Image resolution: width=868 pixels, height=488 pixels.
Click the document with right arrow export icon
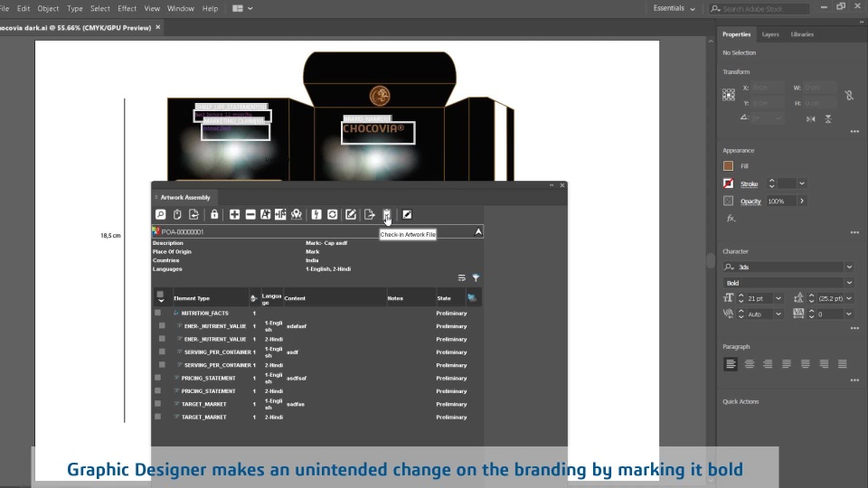369,215
